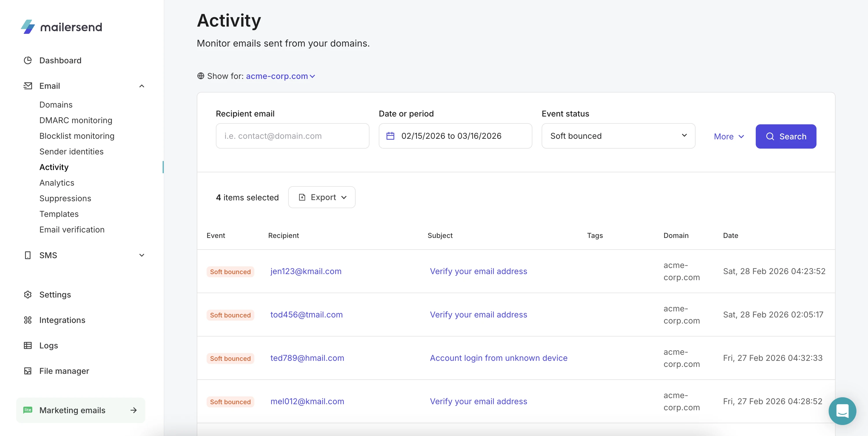Expand the Soft bounced event status dropdown
This screenshot has width=868, height=436.
point(618,136)
